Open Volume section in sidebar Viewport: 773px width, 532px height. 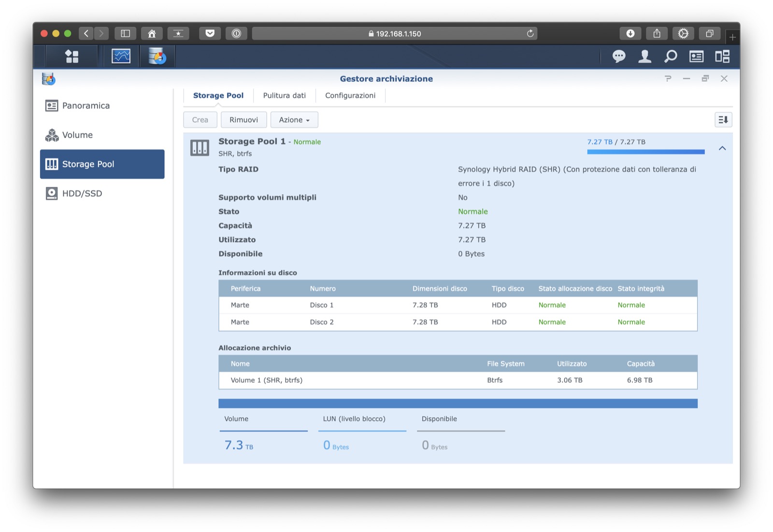click(77, 135)
